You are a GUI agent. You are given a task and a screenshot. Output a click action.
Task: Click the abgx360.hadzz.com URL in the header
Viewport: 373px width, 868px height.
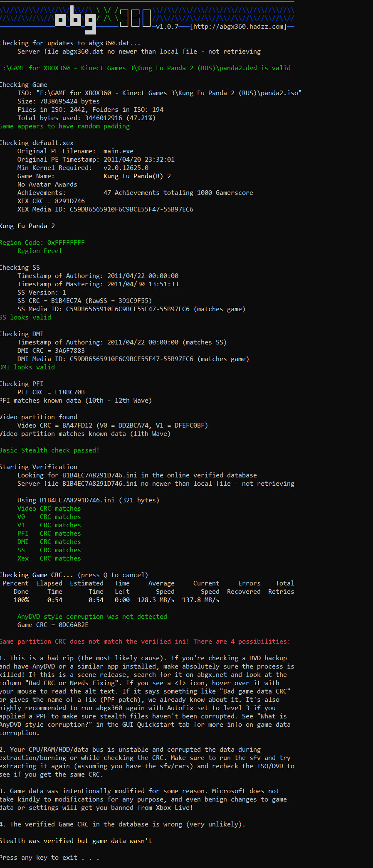point(238,27)
